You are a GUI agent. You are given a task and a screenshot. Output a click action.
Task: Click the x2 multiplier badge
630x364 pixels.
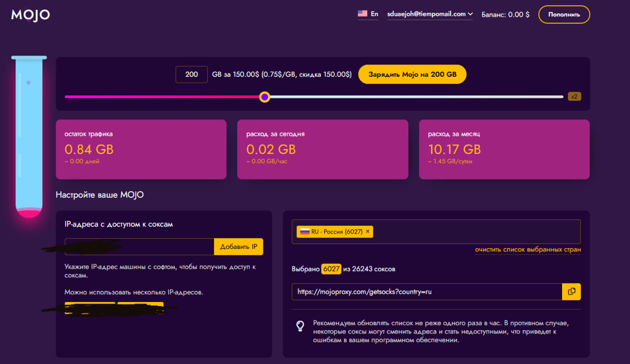[574, 96]
